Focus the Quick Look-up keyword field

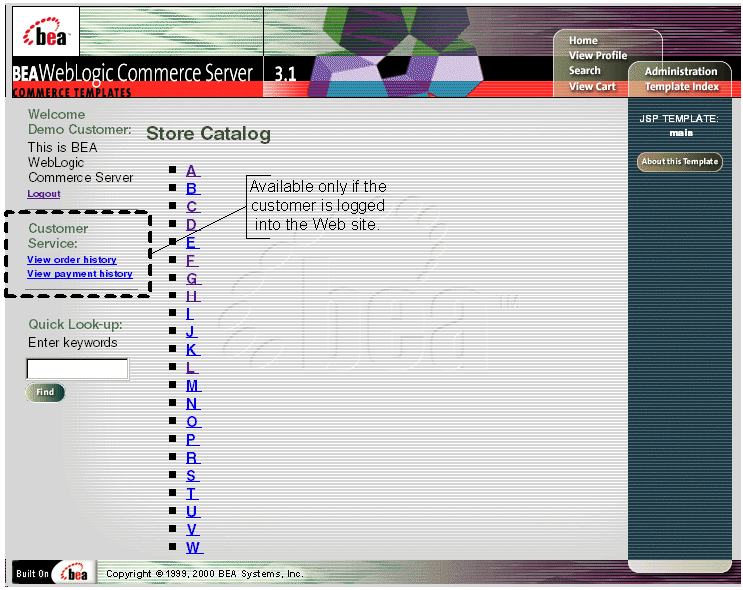[x=77, y=369]
